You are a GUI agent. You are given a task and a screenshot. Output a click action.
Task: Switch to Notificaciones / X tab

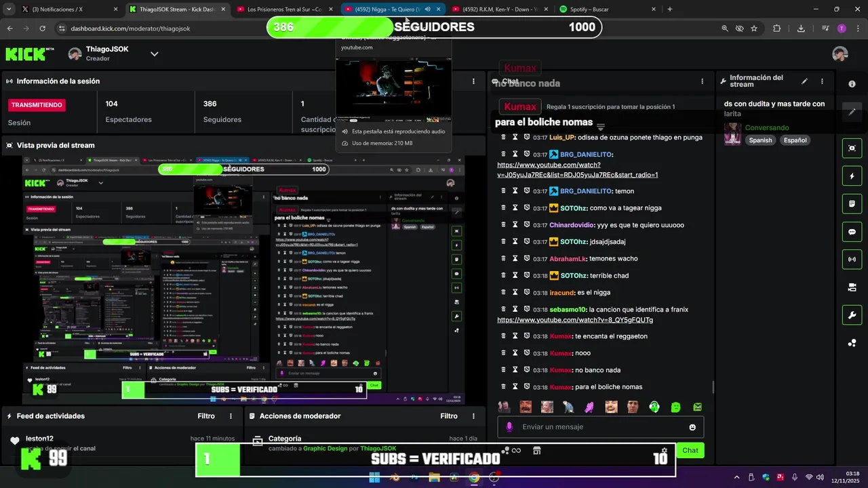70,9
